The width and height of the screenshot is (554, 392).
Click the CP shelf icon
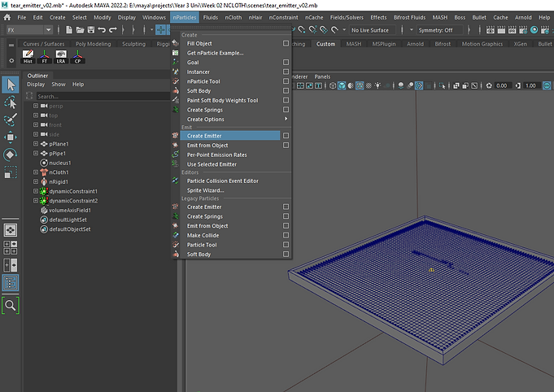point(78,56)
